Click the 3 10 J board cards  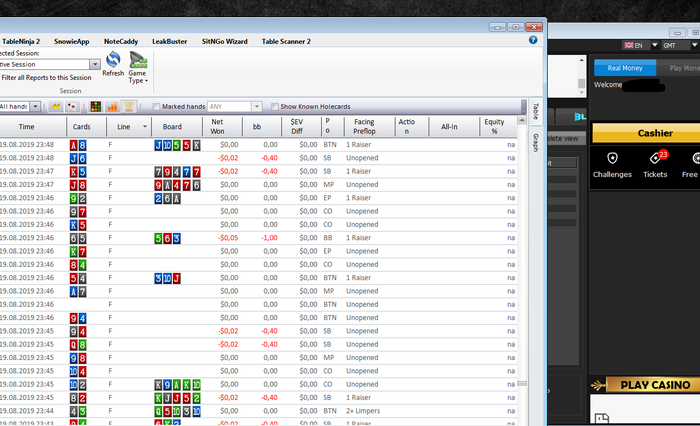point(167,278)
